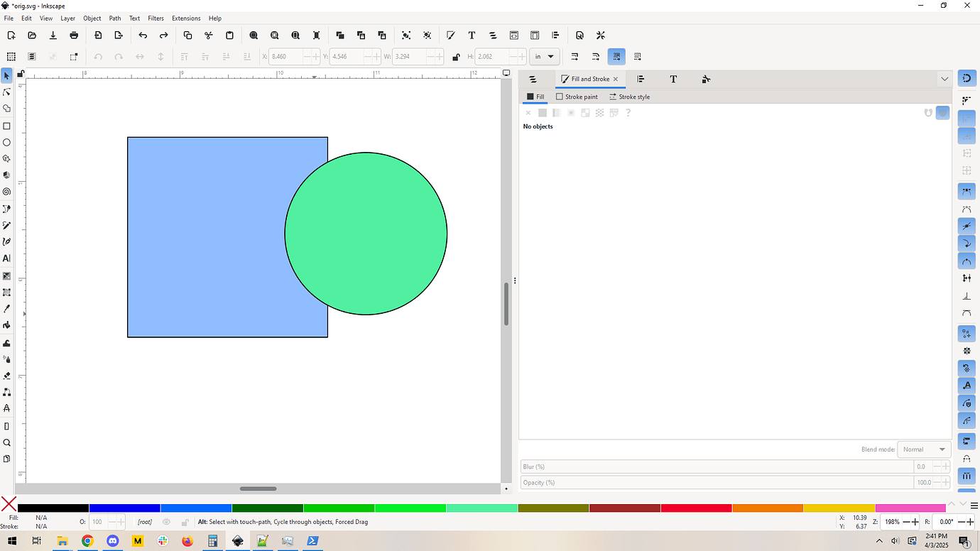Click the Blur (%) slider field
Viewport: 980px width, 551px height.
717,467
